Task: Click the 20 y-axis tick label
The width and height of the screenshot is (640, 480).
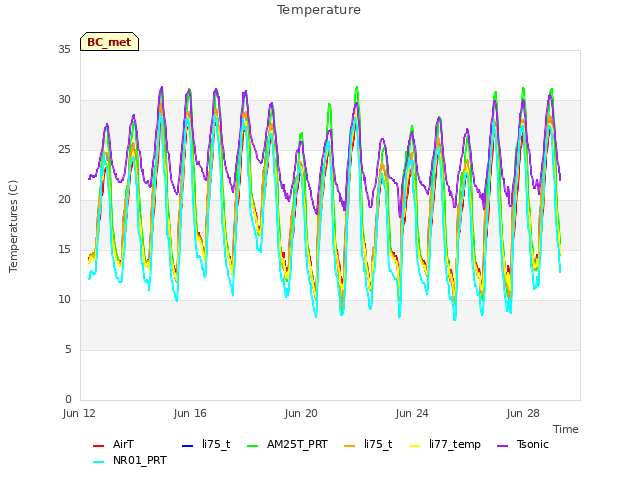Action: [x=64, y=200]
